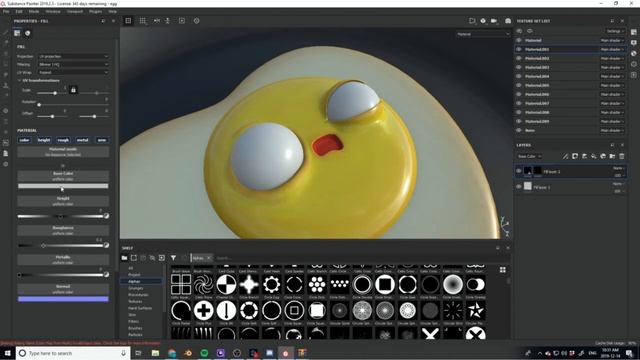The width and height of the screenshot is (640, 360).
Task: Click the add smart material icon
Action: click(x=603, y=156)
